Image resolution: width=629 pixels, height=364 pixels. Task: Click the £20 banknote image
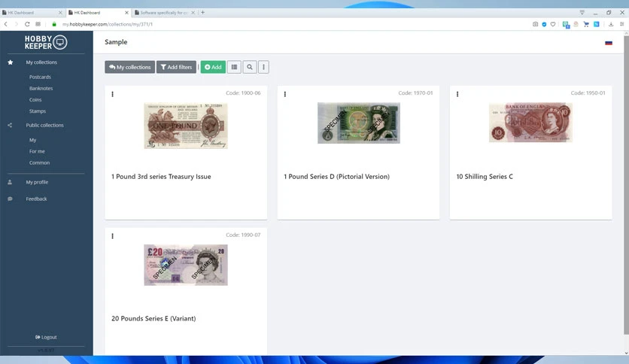186,265
